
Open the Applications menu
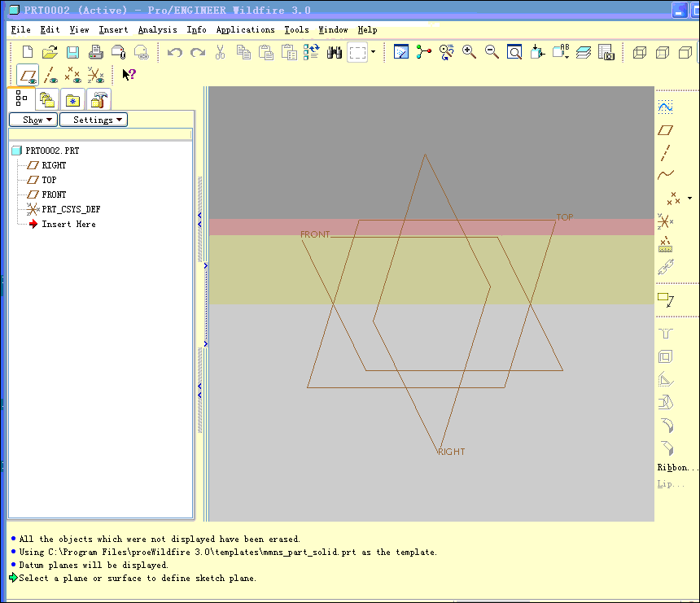point(246,29)
